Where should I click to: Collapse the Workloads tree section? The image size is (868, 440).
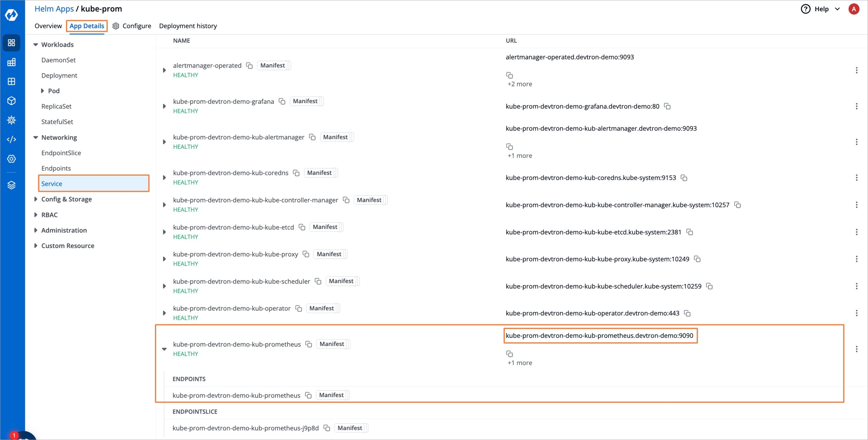tap(35, 44)
